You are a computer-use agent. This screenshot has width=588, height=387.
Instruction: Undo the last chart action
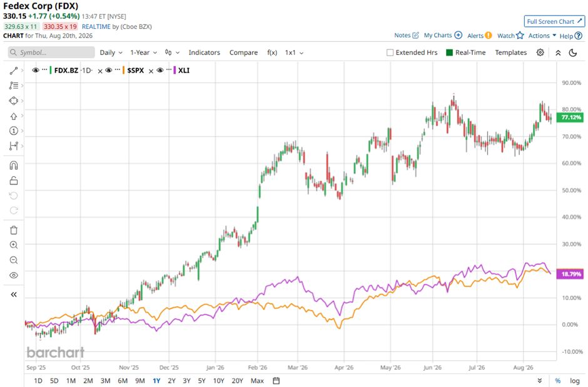pyautogui.click(x=14, y=196)
